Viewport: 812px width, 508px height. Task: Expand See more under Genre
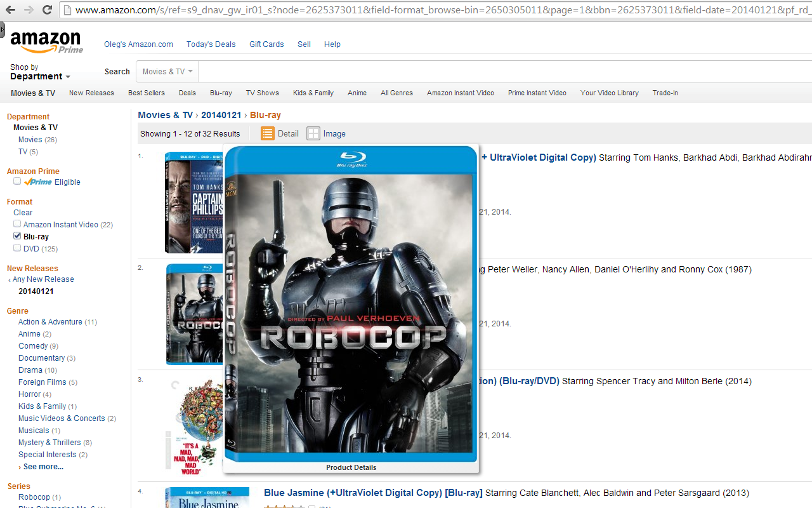(x=42, y=466)
